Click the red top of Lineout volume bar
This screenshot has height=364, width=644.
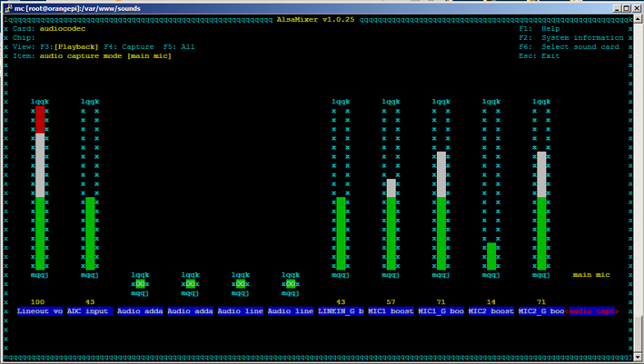[x=39, y=119]
